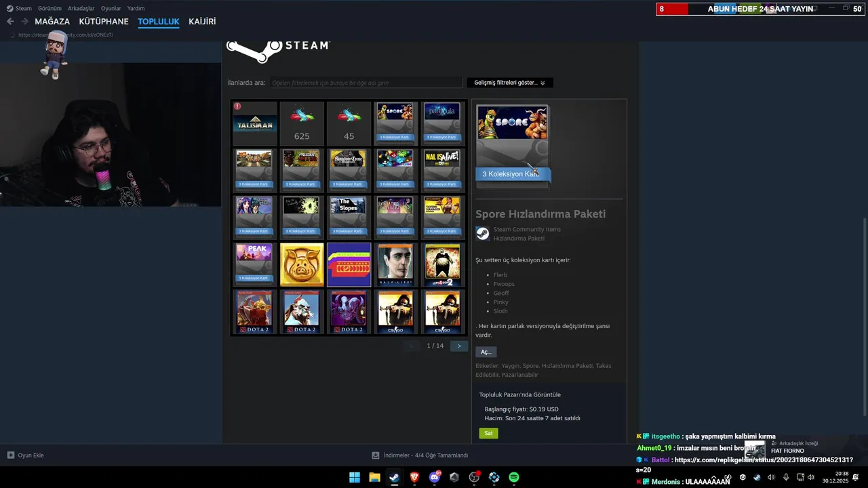Select the golden pig item
This screenshot has width=868, height=488.
(302, 265)
